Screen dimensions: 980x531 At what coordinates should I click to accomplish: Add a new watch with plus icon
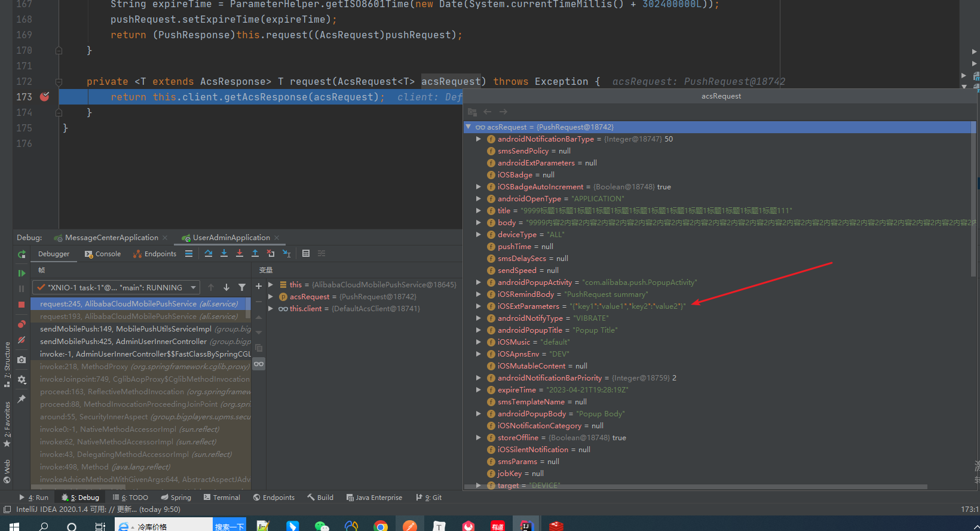point(259,287)
